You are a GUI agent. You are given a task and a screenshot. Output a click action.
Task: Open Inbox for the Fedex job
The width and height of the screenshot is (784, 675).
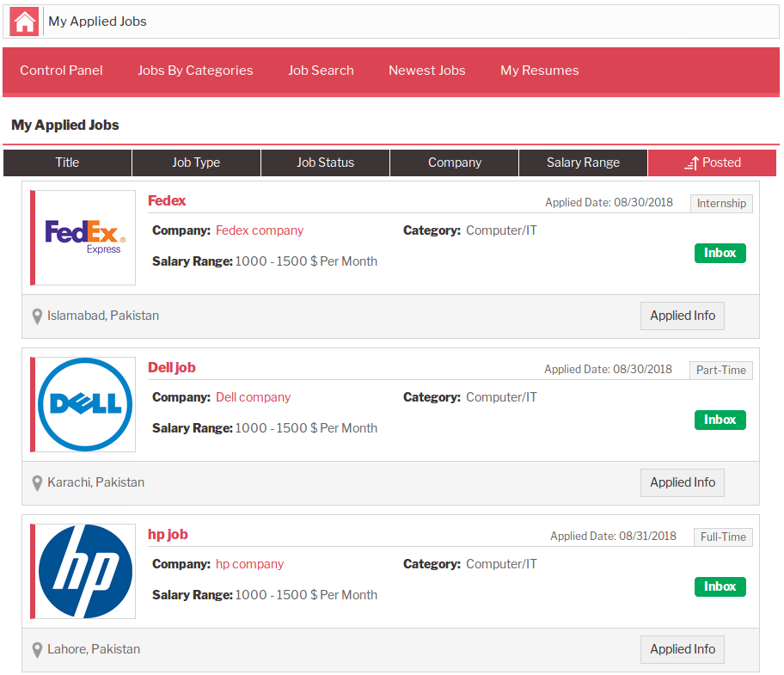tap(720, 253)
